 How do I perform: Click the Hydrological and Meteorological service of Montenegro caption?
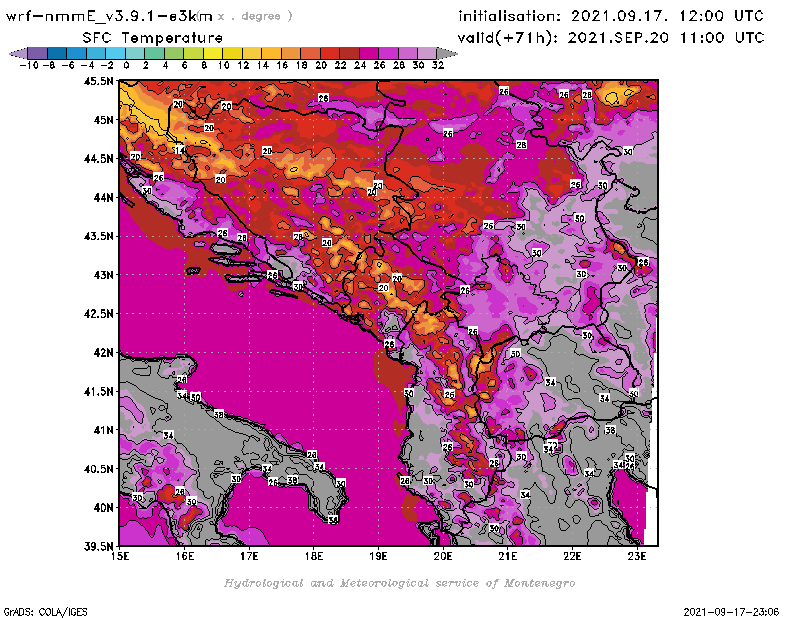coord(399,583)
